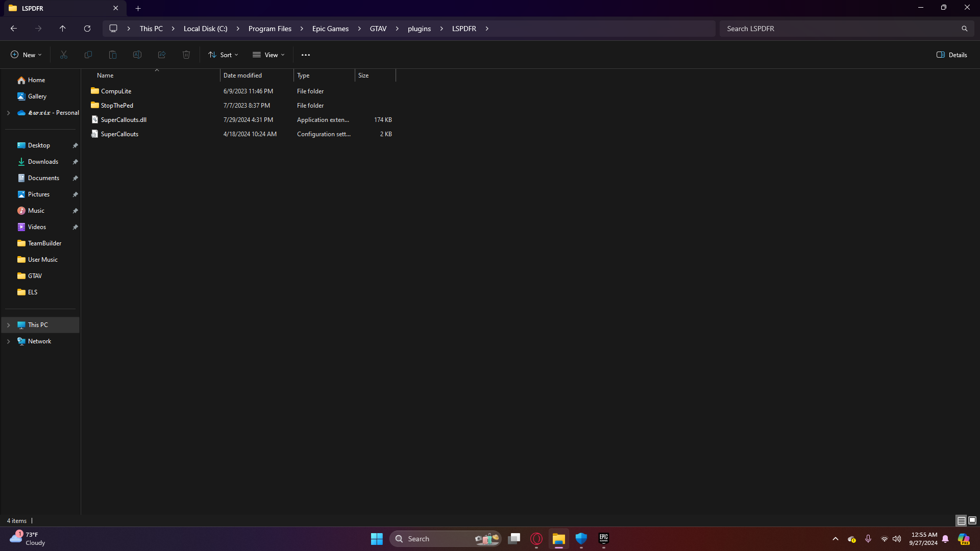Open the New item button
The height and width of the screenshot is (551, 980).
(26, 55)
